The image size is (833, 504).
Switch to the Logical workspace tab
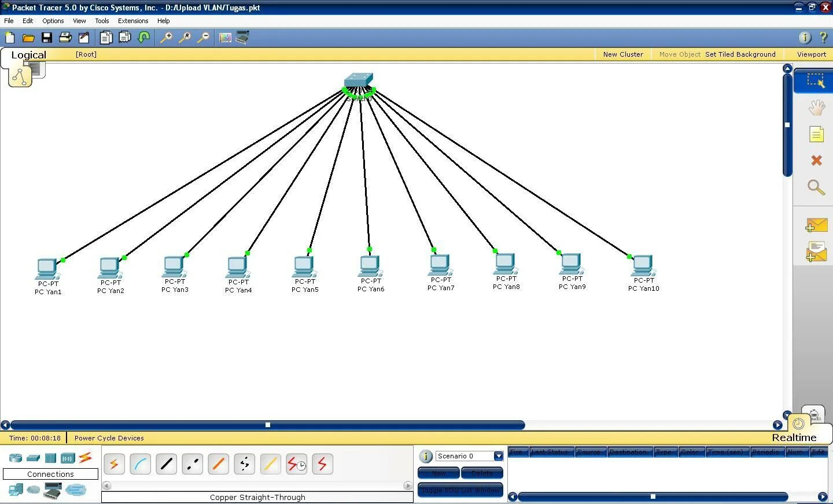(28, 55)
